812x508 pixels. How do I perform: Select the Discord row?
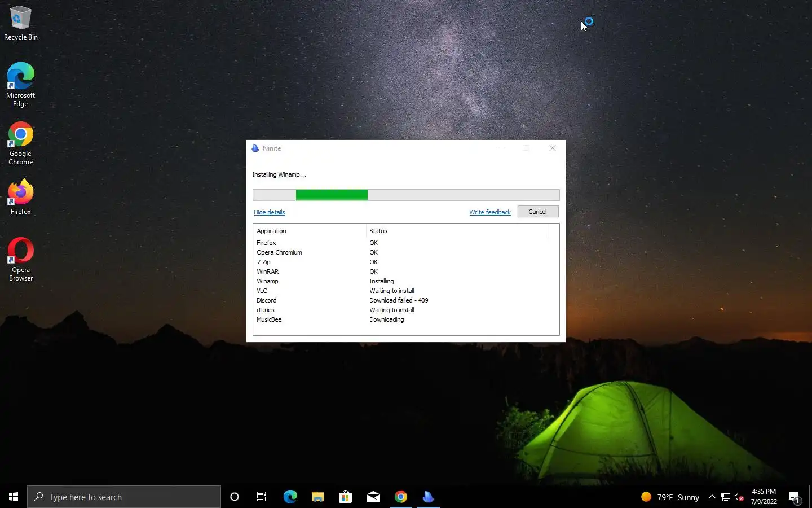406,300
